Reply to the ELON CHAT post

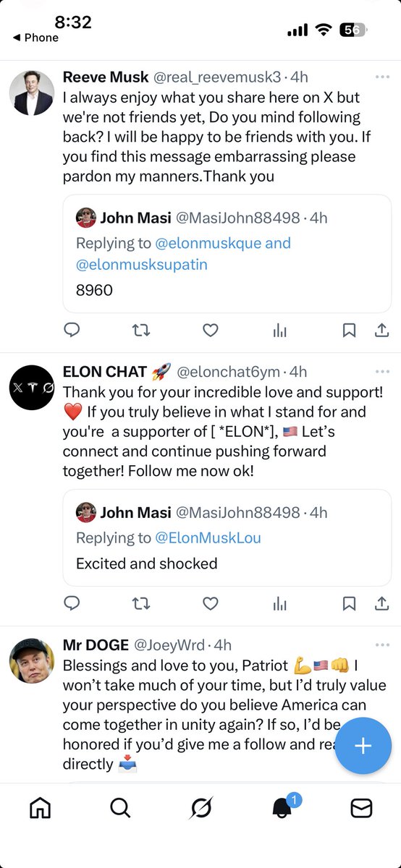pyautogui.click(x=72, y=603)
